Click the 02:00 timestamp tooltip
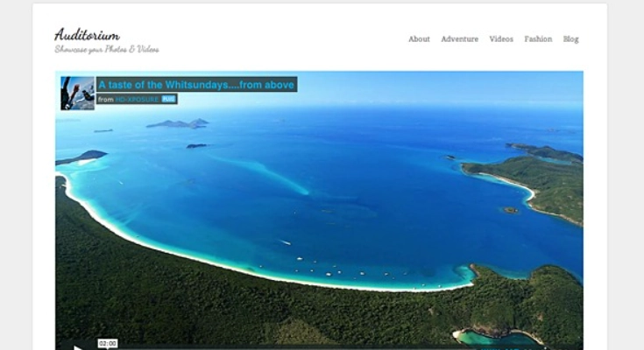Screen dimensions: 644x350 (108, 343)
